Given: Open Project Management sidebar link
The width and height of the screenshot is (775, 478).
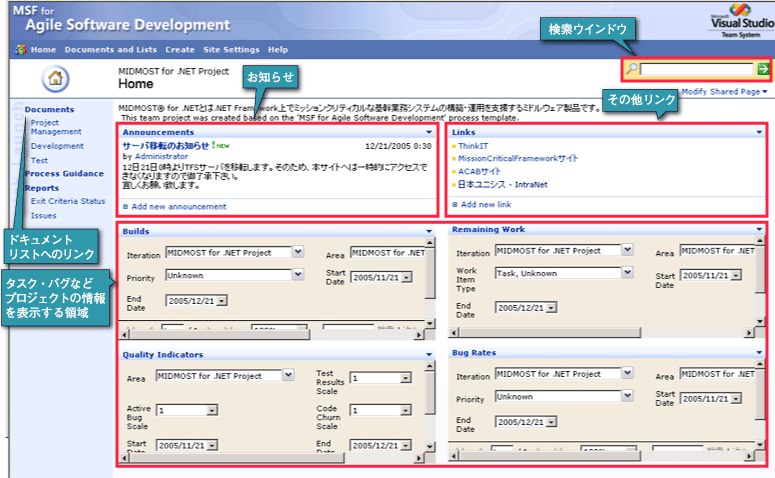Looking at the screenshot, I should [56, 127].
